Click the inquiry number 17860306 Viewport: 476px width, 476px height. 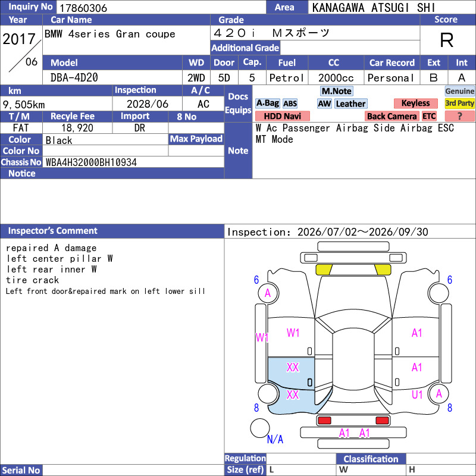[x=83, y=8]
